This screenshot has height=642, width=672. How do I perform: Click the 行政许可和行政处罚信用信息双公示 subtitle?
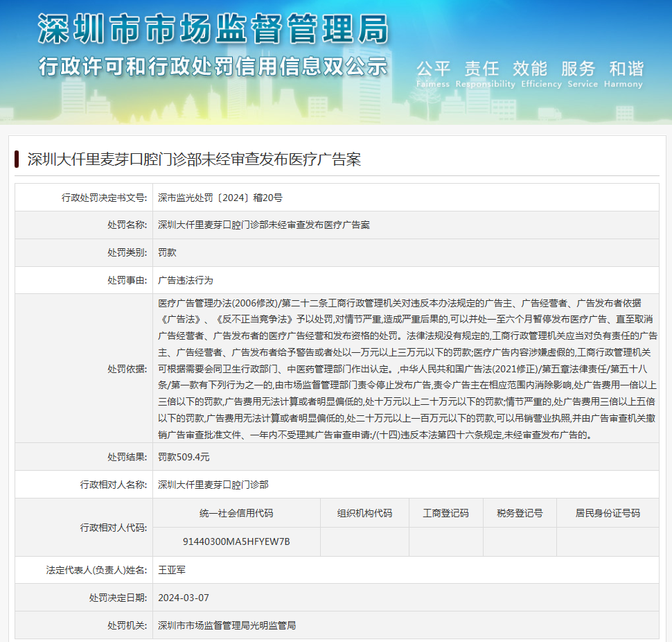coord(212,67)
